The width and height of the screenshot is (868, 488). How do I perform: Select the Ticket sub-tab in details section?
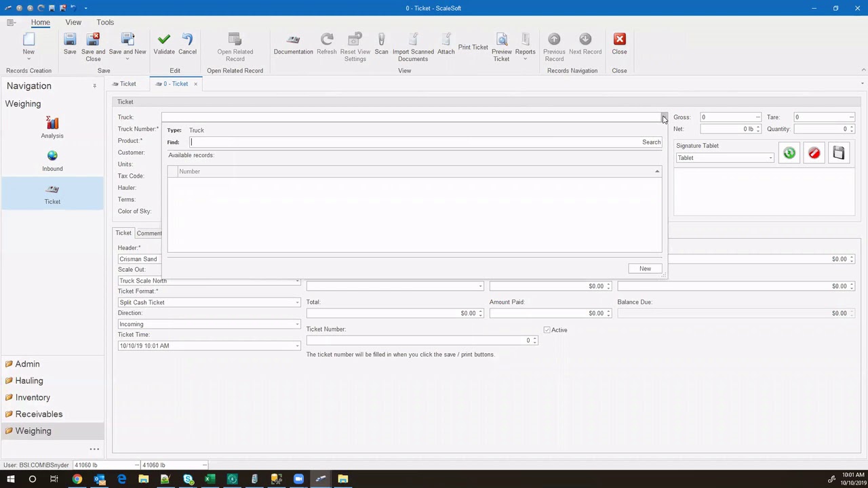tap(123, 233)
